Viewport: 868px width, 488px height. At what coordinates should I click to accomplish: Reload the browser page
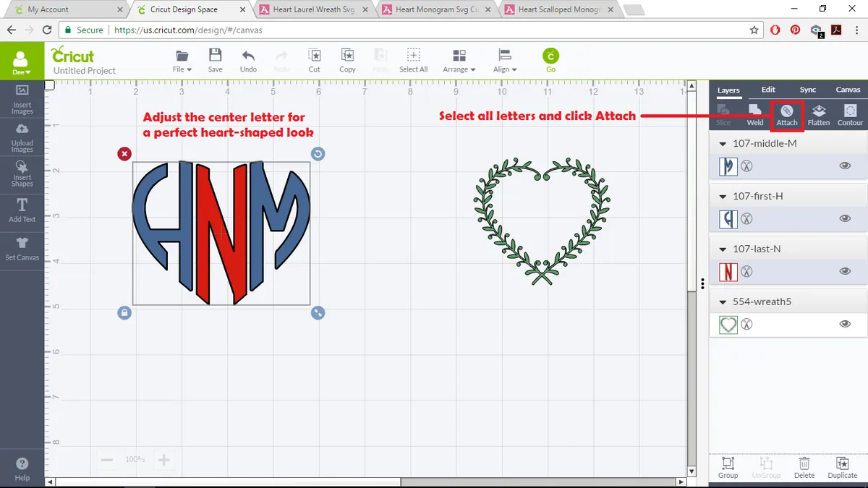click(x=47, y=30)
